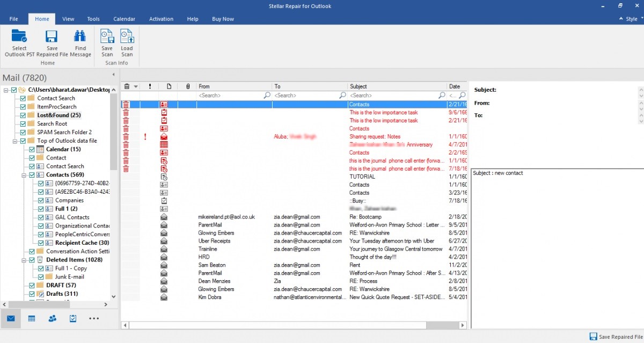Toggle the Lost&Found checkbox
Image resolution: width=644 pixels, height=343 pixels.
pyautogui.click(x=23, y=115)
